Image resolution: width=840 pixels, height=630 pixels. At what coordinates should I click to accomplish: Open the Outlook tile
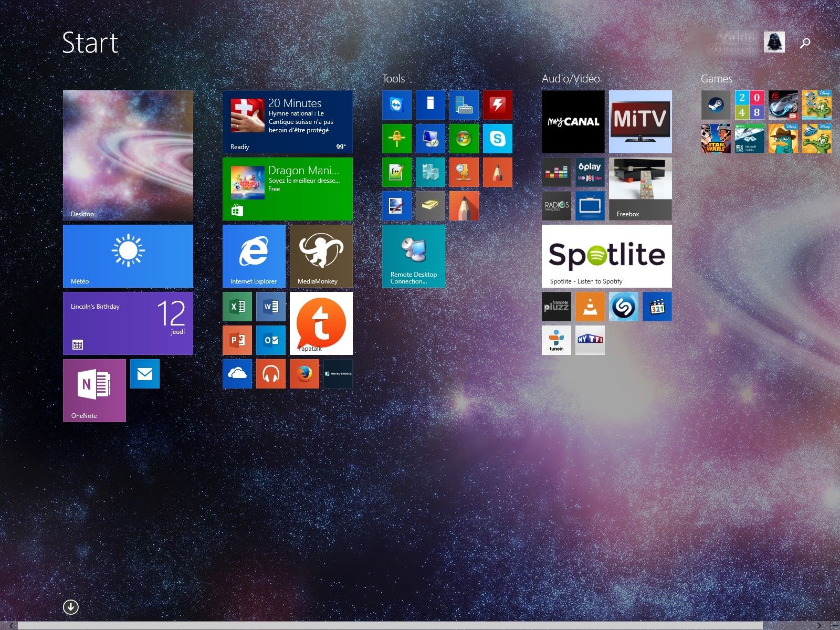[x=271, y=340]
